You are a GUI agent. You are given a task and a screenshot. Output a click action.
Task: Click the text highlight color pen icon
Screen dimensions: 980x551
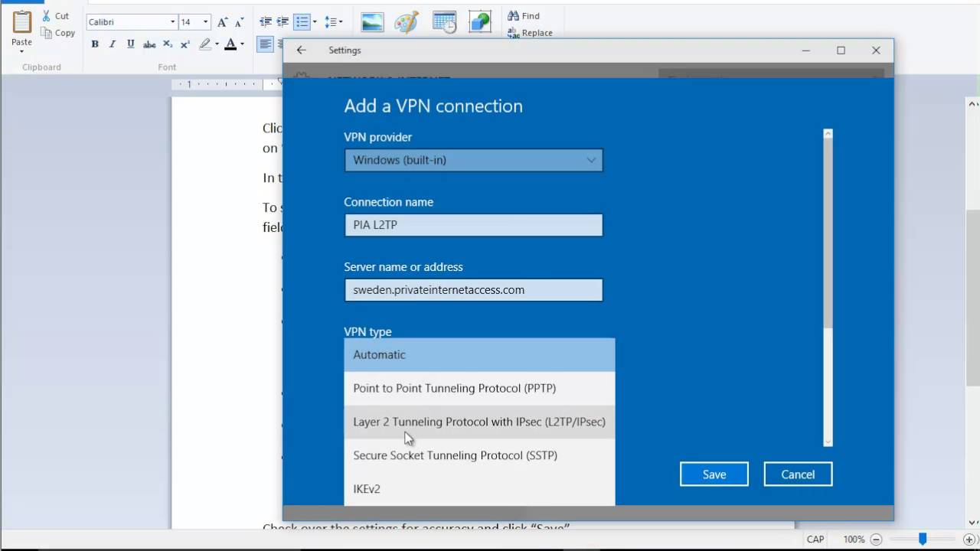[x=204, y=44]
